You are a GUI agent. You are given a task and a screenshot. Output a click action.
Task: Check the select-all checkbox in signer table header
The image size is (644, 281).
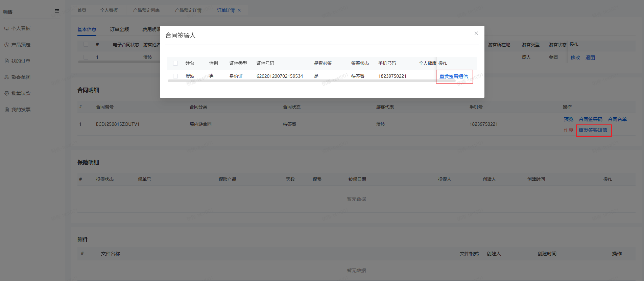(x=175, y=63)
